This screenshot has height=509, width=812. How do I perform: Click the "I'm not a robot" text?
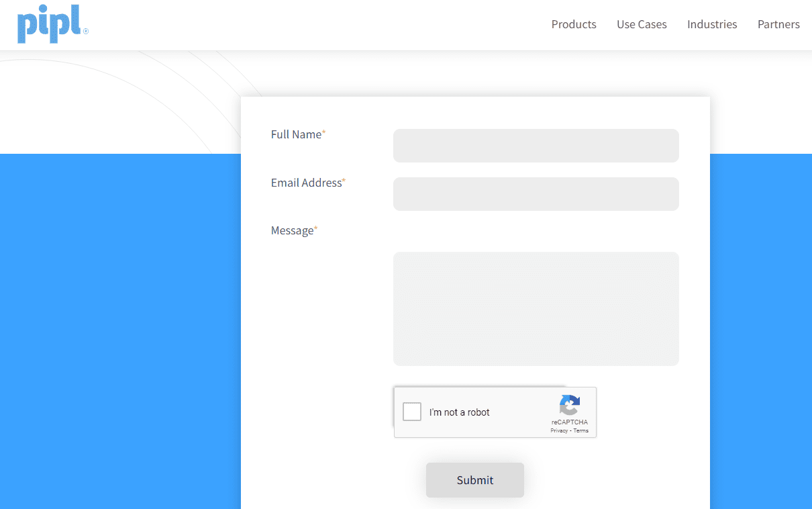click(x=460, y=412)
